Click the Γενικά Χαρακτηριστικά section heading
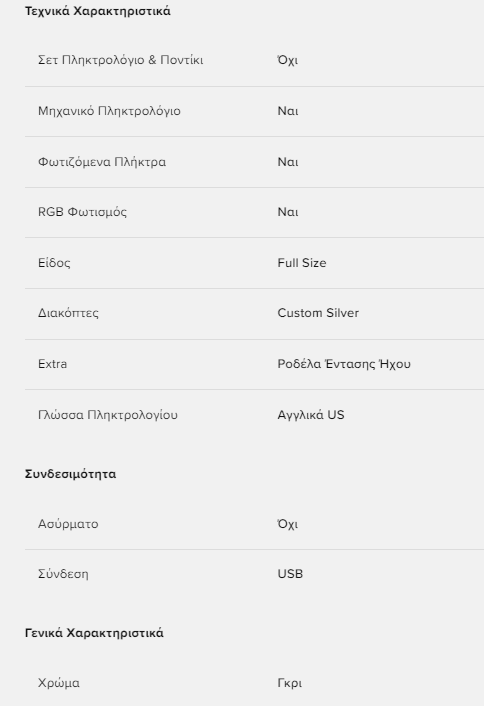Viewport: 484px width, 706px height. tap(94, 633)
